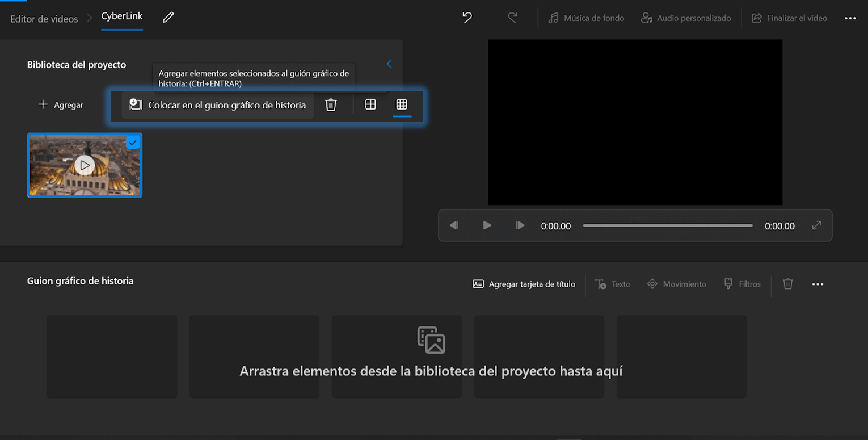Step back one frame in preview
Screen dimensions: 868x440
click(454, 225)
